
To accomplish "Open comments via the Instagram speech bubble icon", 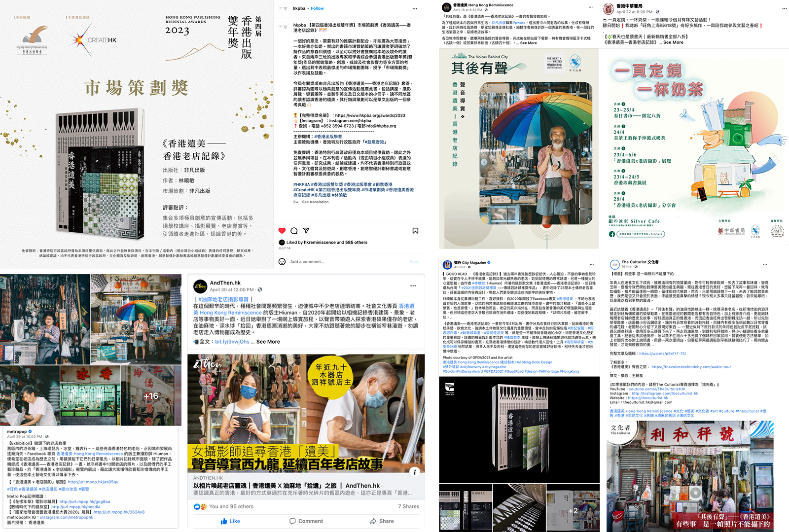I will click(294, 231).
